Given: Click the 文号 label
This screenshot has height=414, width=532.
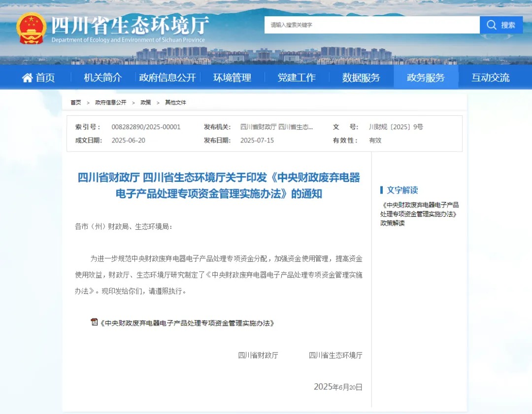Looking at the screenshot, I should 345,127.
